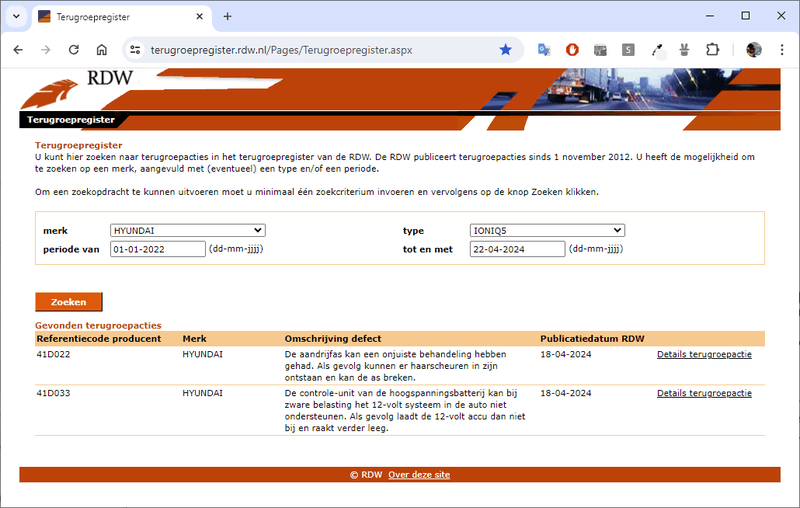Open the Chrome three-dot menu

click(782, 49)
